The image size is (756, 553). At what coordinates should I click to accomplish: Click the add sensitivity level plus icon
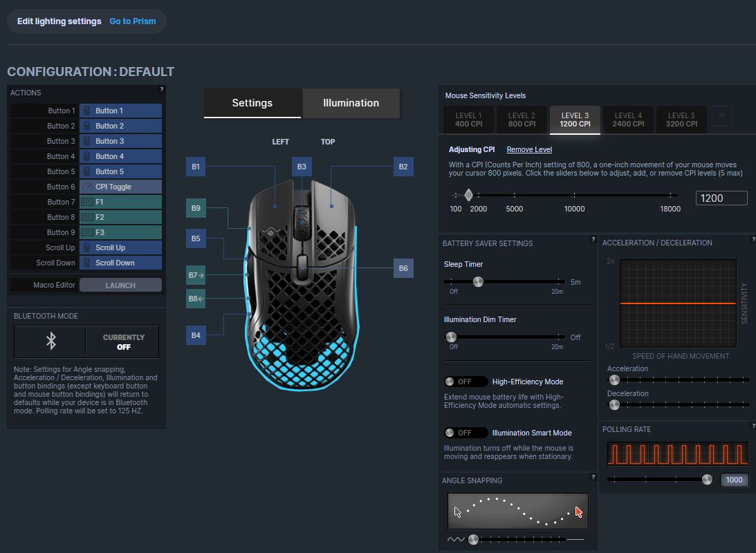pos(721,117)
